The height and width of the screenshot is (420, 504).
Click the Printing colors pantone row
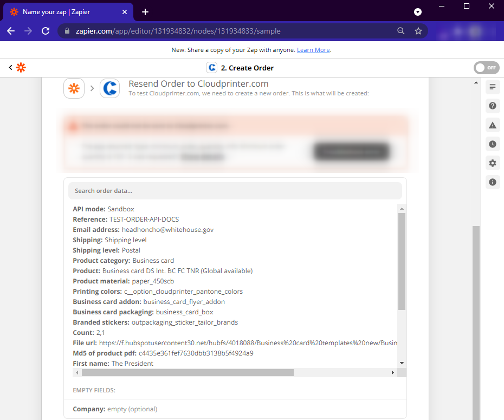tap(158, 291)
